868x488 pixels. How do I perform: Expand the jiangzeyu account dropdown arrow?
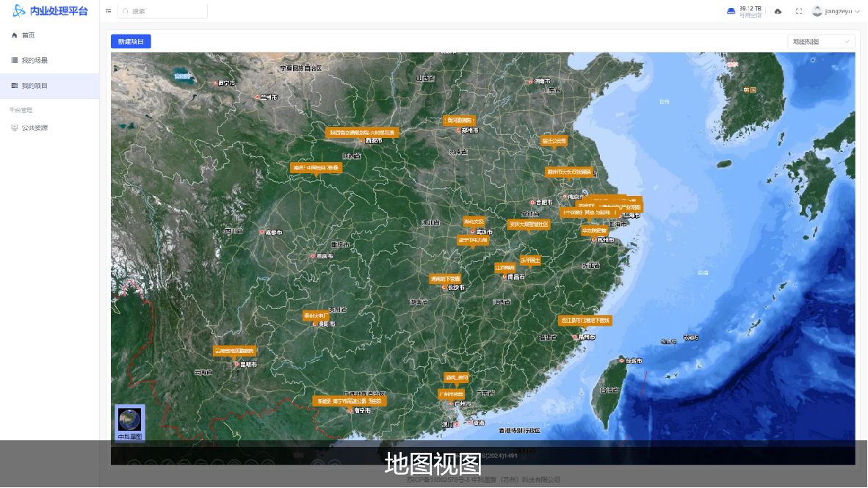click(x=858, y=12)
